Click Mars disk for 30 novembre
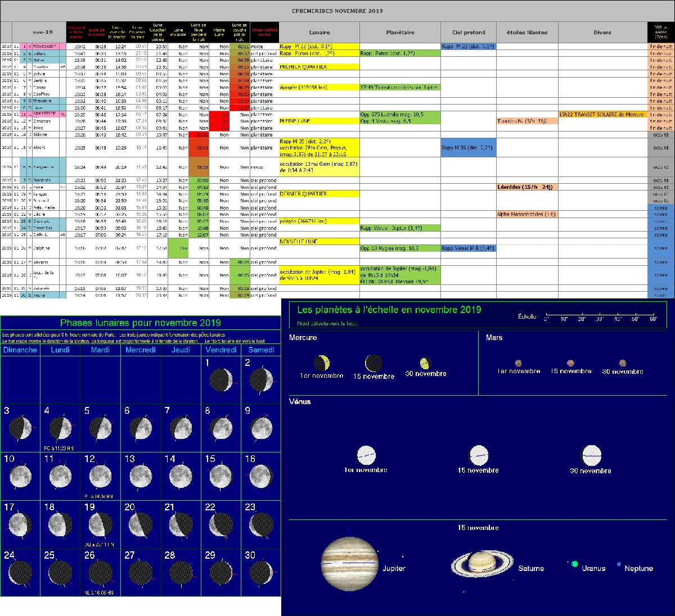The height and width of the screenshot is (616, 675). pyautogui.click(x=623, y=363)
